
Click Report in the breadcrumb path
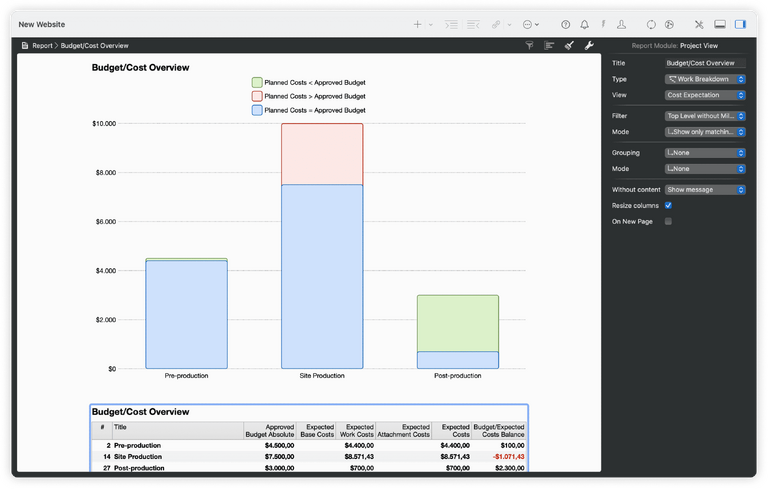[x=42, y=46]
